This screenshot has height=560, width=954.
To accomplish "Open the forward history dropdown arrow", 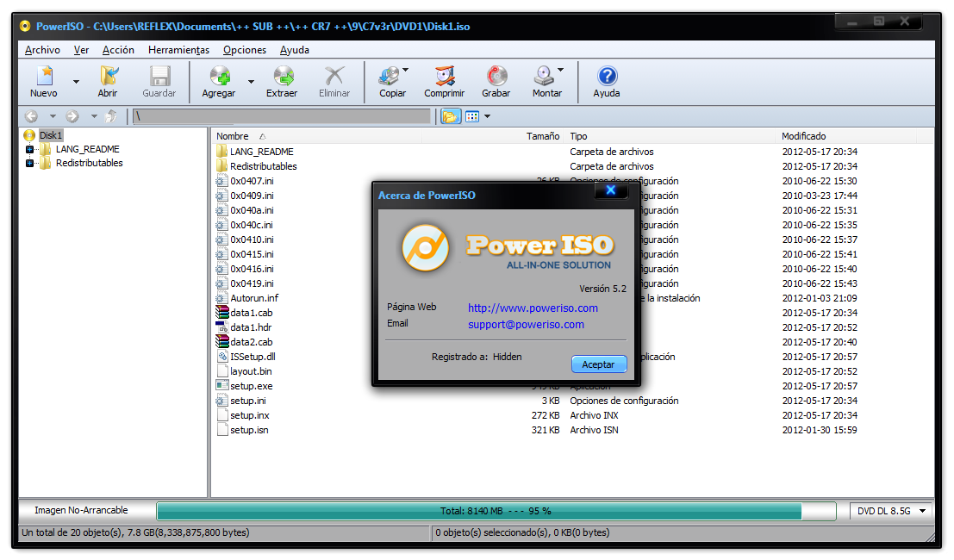I will [94, 116].
